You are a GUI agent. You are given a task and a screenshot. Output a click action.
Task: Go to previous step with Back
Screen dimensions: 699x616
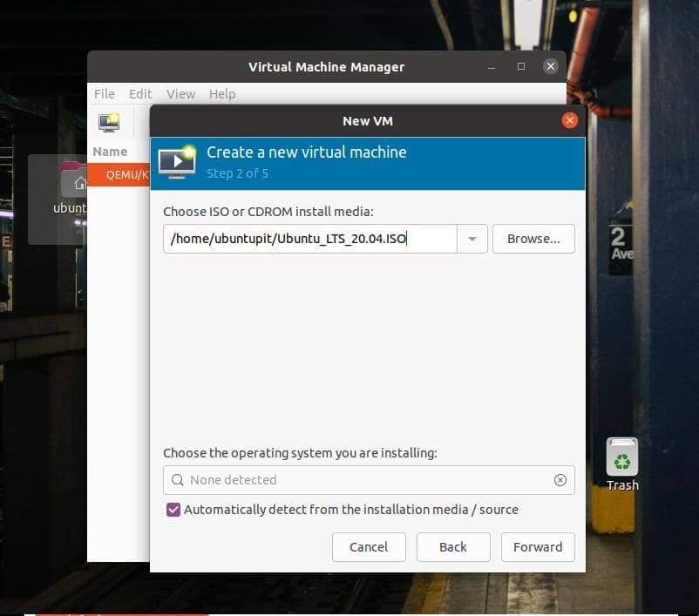453,547
